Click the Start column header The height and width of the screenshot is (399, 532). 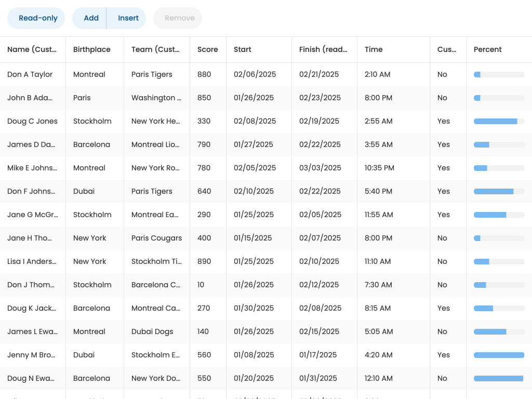pyautogui.click(x=243, y=49)
